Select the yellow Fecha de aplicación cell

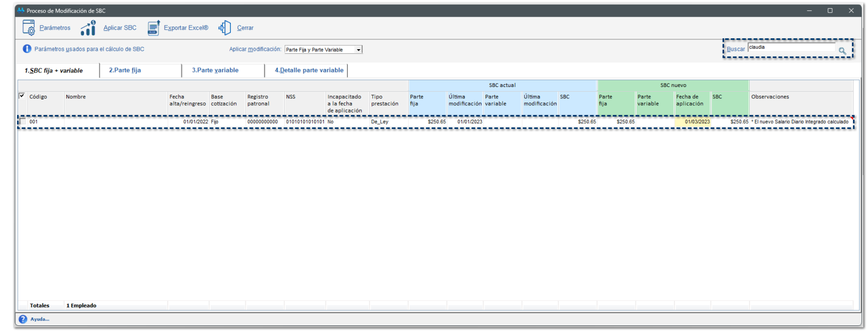coord(692,122)
